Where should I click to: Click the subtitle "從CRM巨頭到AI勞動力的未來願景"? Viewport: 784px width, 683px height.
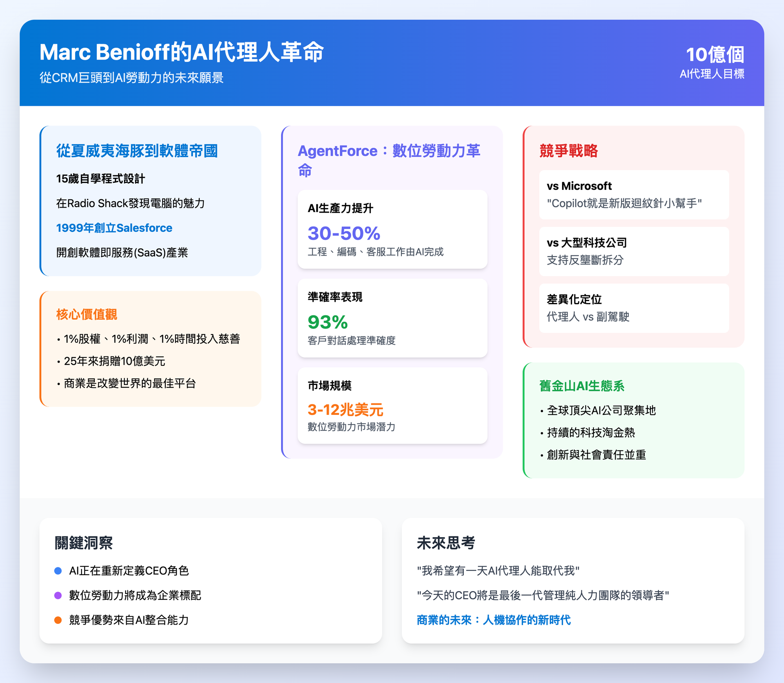pyautogui.click(x=131, y=78)
